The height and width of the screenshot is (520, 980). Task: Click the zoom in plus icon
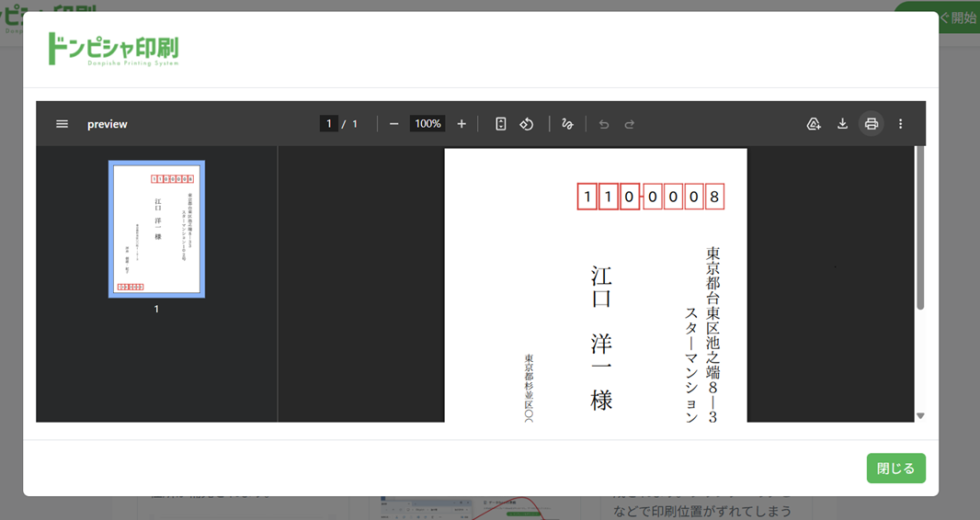click(x=462, y=124)
